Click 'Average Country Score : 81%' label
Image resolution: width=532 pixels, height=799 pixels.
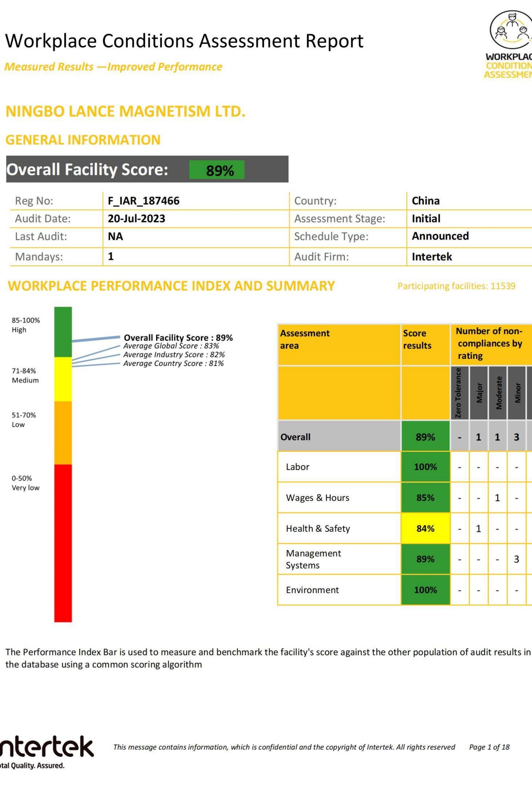tap(173, 363)
